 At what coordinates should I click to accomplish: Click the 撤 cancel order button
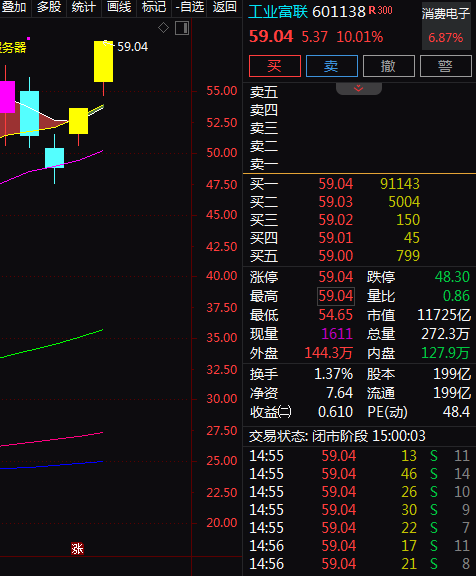point(389,66)
